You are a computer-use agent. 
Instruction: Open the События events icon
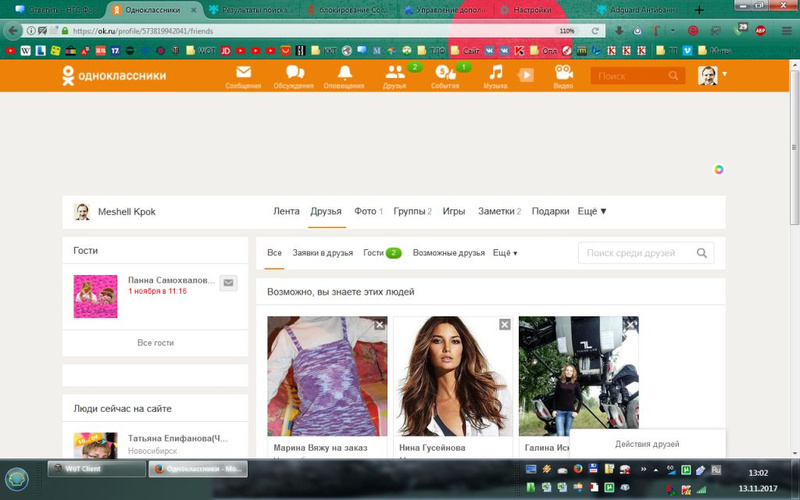click(x=445, y=74)
